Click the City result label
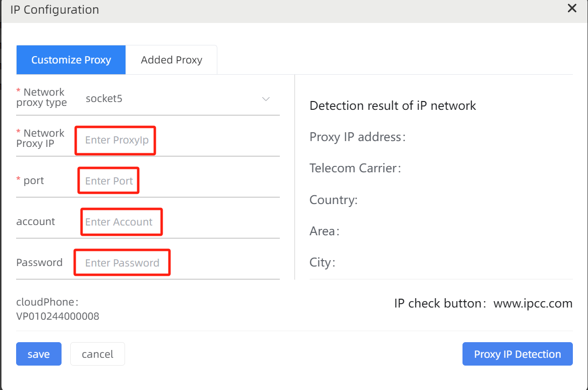Viewport: 588px width, 390px height. pyautogui.click(x=322, y=263)
